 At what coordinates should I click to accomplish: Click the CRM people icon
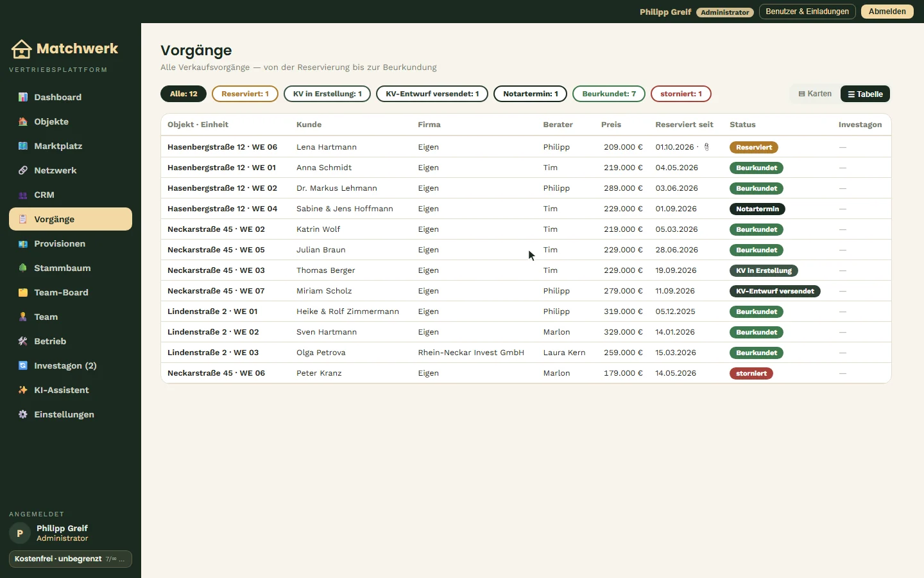coord(23,195)
